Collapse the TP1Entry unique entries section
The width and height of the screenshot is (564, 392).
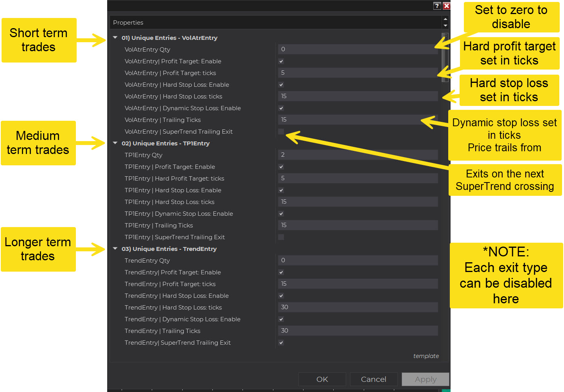coord(115,143)
